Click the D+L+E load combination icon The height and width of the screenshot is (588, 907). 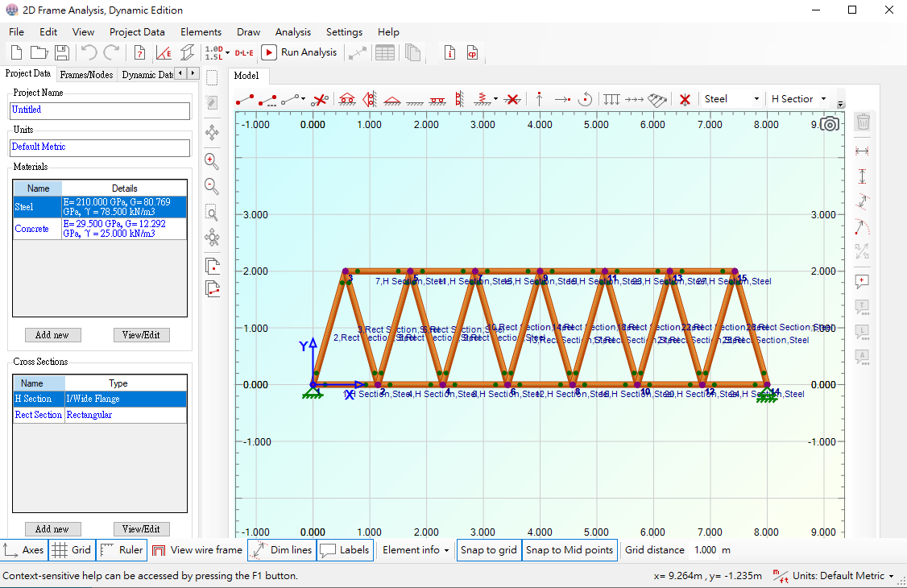[244, 52]
